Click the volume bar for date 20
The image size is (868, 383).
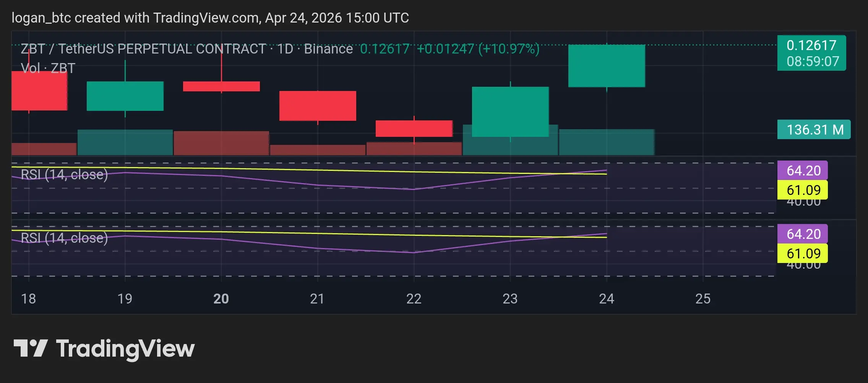pos(221,143)
